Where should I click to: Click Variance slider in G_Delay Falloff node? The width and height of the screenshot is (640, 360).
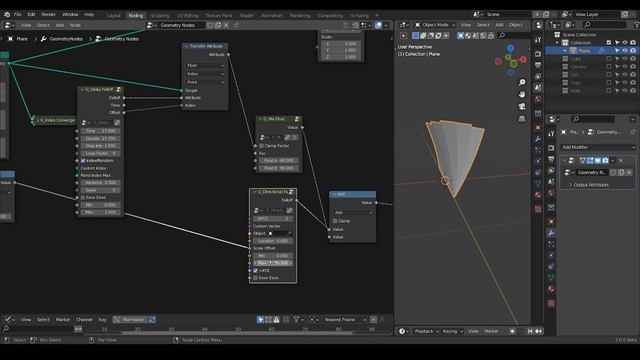pyautogui.click(x=100, y=183)
